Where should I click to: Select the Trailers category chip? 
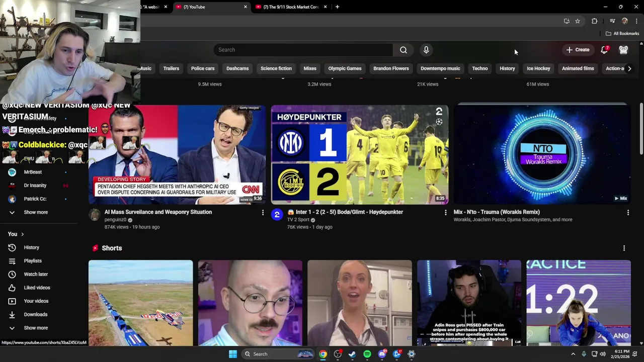[171, 68]
